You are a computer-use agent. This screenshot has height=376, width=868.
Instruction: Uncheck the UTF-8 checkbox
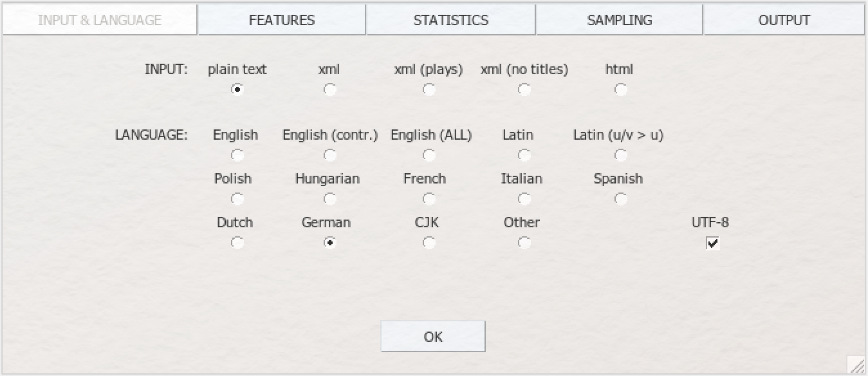(712, 243)
